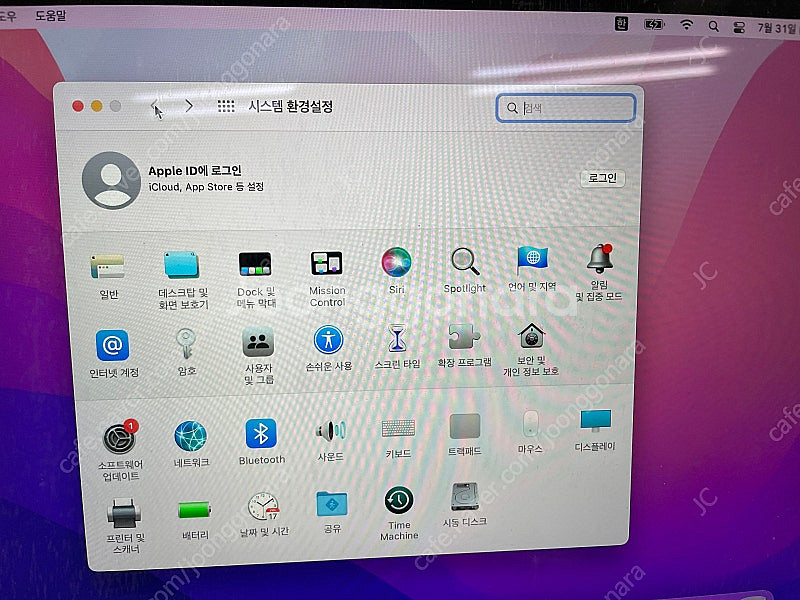Go forward with the right chevron
800x600 pixels.
tap(189, 106)
